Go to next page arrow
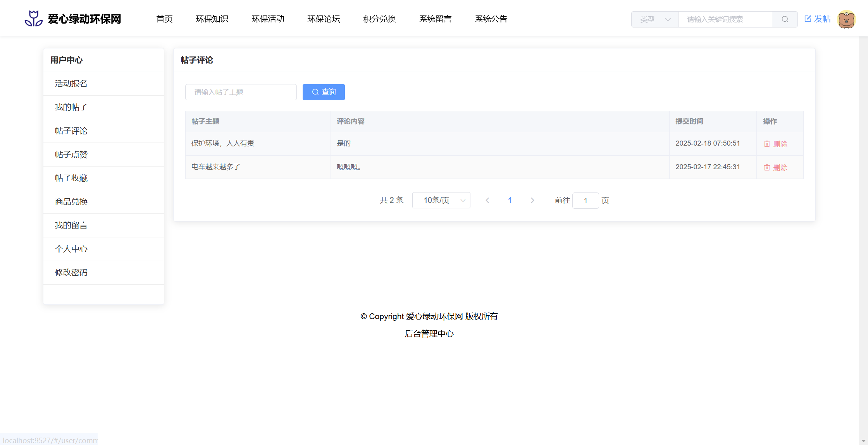Viewport: 868px width, 445px height. coord(532,200)
